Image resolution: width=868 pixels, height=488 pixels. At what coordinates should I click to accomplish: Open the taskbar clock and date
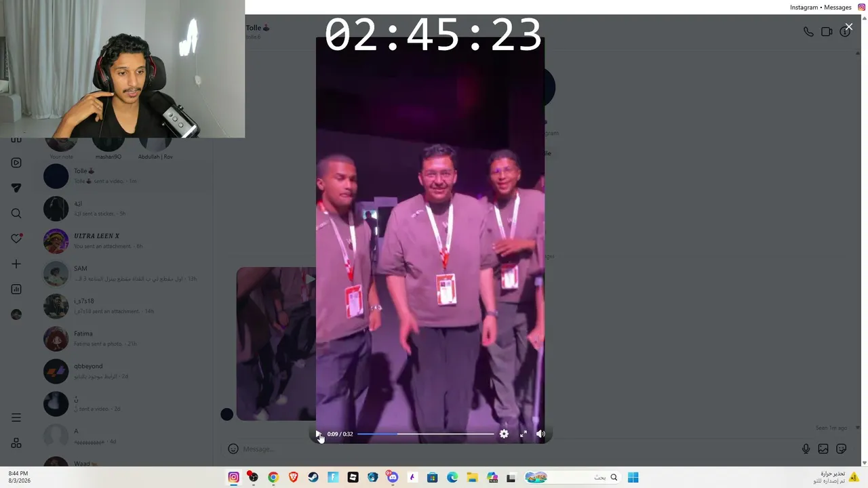click(x=18, y=477)
